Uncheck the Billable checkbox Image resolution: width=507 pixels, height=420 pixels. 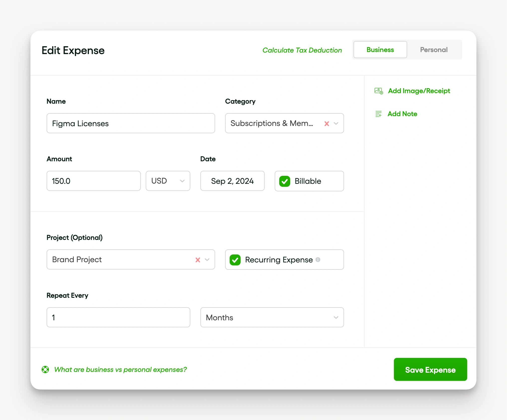coord(285,181)
